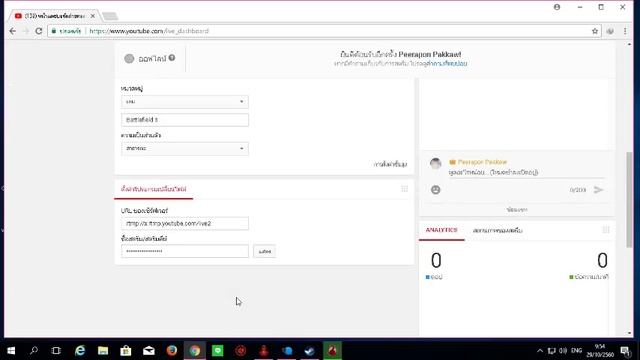
Task: Go back with the browser back arrow
Action: [x=13, y=31]
